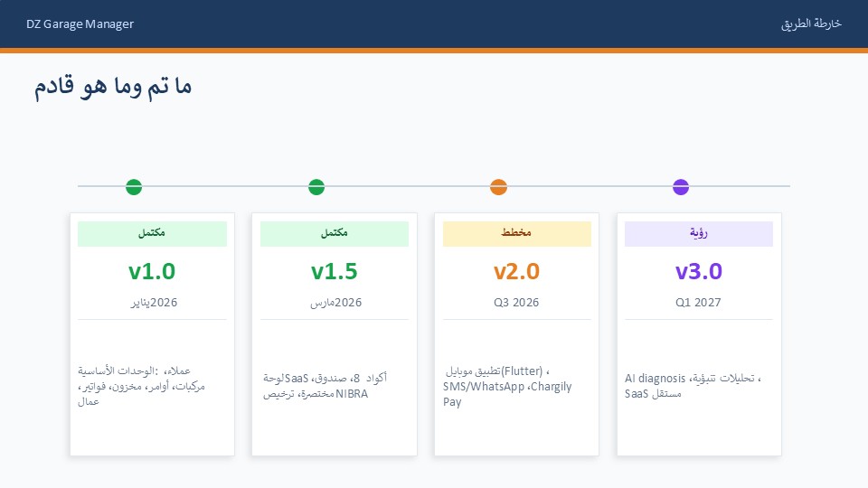Viewport: 868px width, 488px height.
Task: Select the yellow مخطط status badge
Action: coord(516,234)
